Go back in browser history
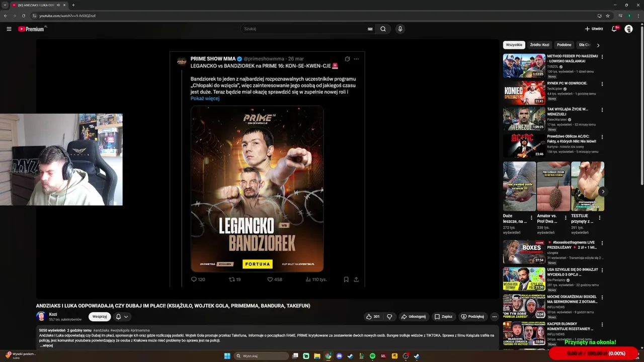 coord(6,16)
